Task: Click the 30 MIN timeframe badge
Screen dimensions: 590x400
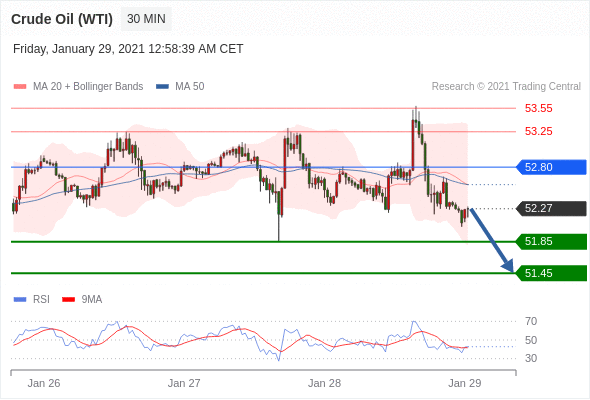Action: 146,19
